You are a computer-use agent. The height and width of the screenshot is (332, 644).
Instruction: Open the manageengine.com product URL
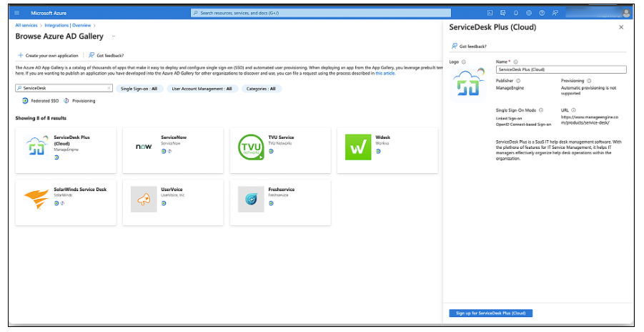point(590,119)
